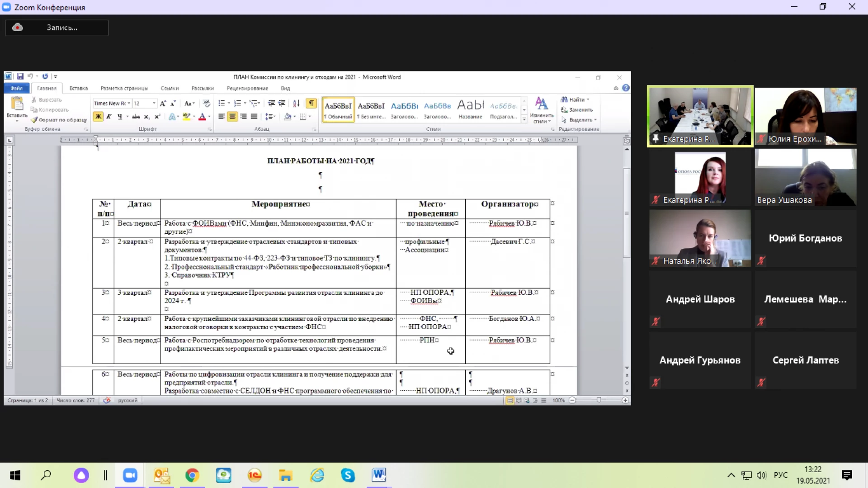This screenshot has height=488, width=868.
Task: Switch to Web Layout view icon
Action: [x=527, y=400]
